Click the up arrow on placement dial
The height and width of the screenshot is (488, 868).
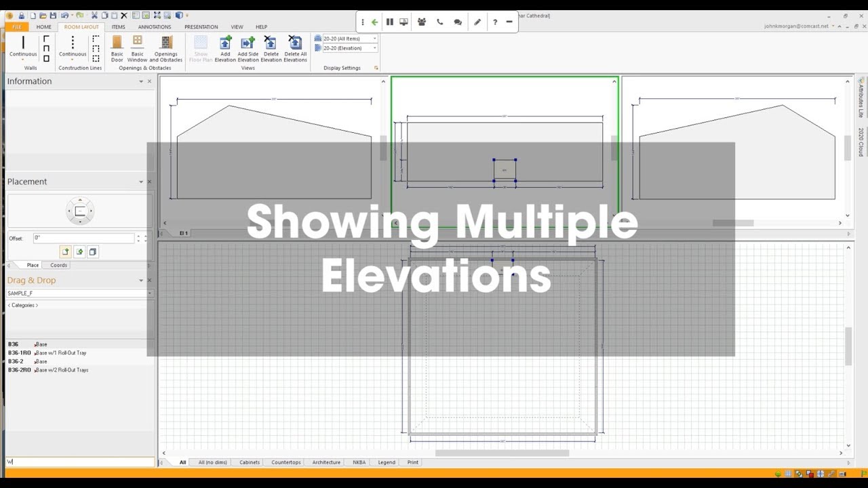pyautogui.click(x=80, y=201)
